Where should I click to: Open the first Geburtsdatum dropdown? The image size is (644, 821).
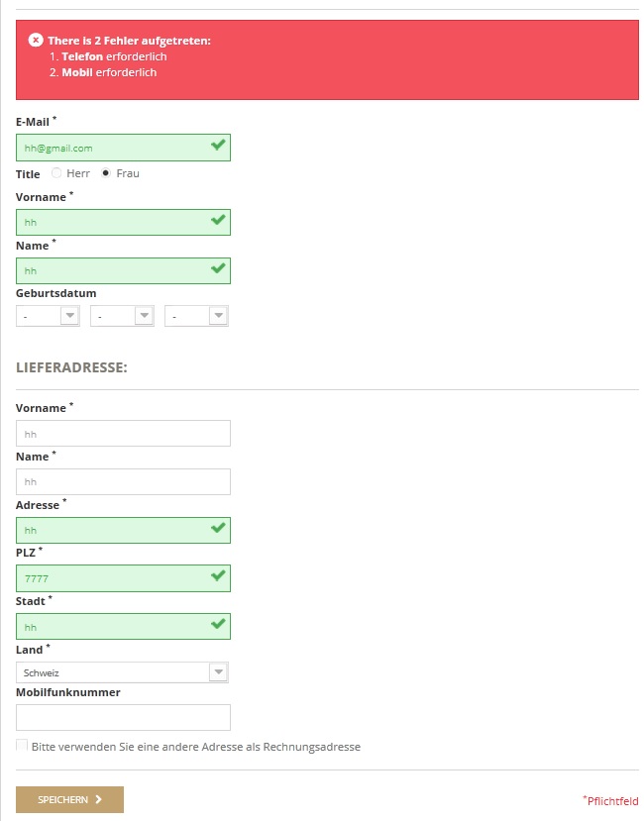click(48, 316)
